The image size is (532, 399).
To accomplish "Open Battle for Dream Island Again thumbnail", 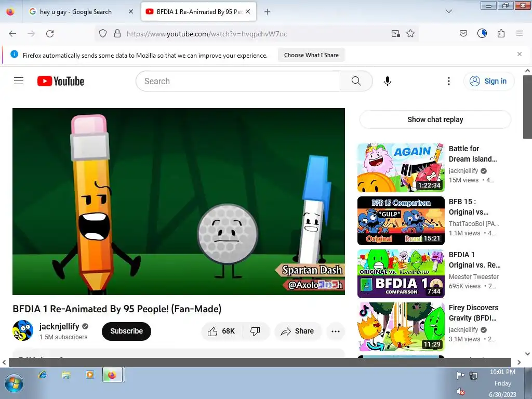I will [401, 168].
